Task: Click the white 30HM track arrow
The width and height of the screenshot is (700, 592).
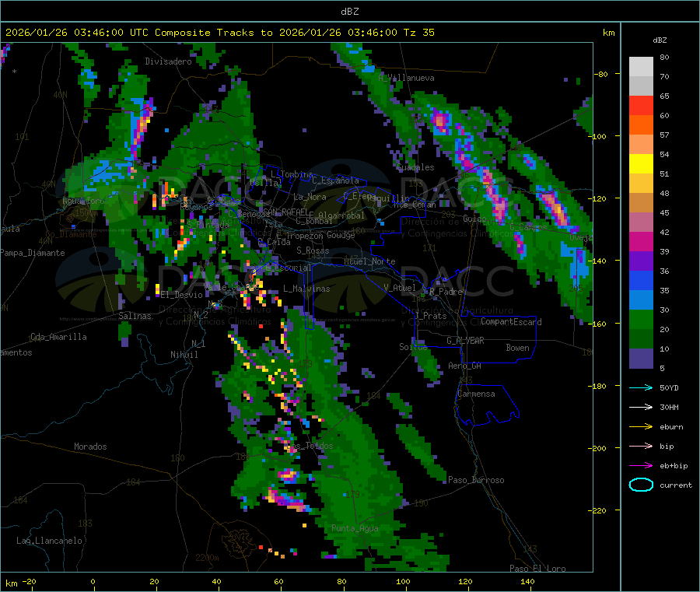Action: click(x=641, y=407)
